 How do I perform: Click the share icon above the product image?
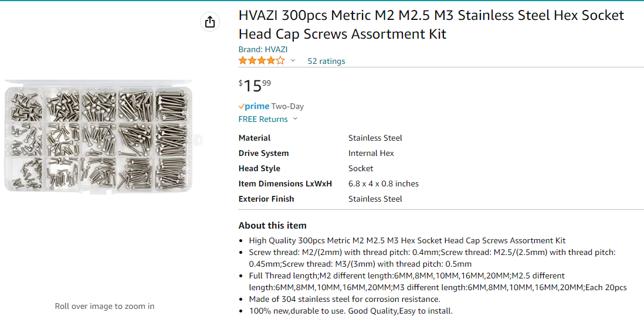[x=210, y=22]
